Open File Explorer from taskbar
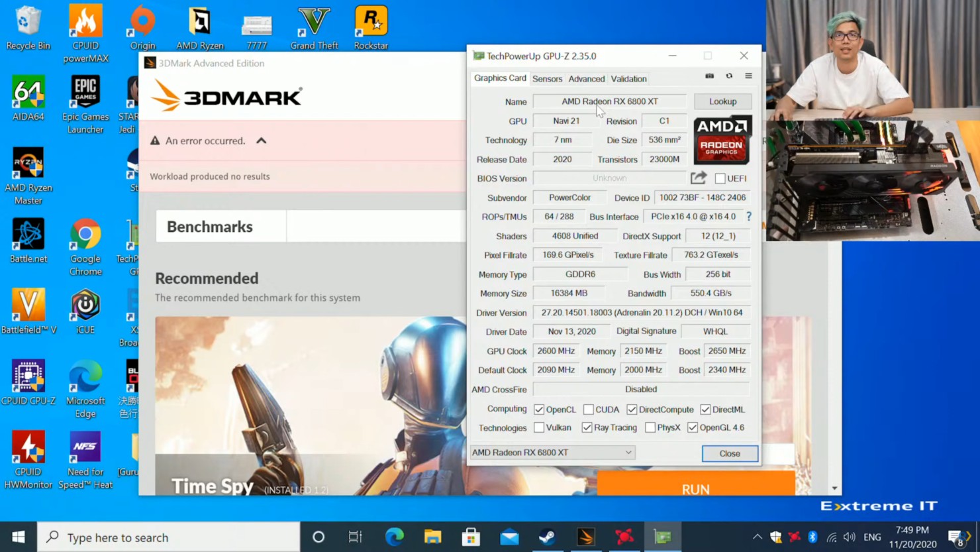The width and height of the screenshot is (980, 552). tap(432, 537)
